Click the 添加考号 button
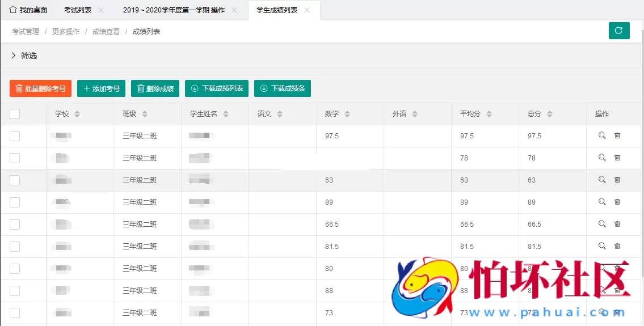644x326 pixels. coord(101,88)
